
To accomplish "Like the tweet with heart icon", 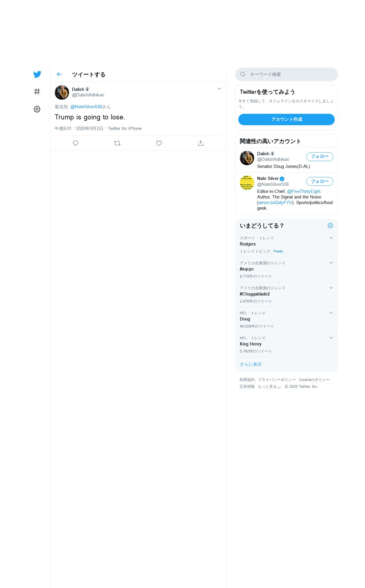I will [x=159, y=143].
